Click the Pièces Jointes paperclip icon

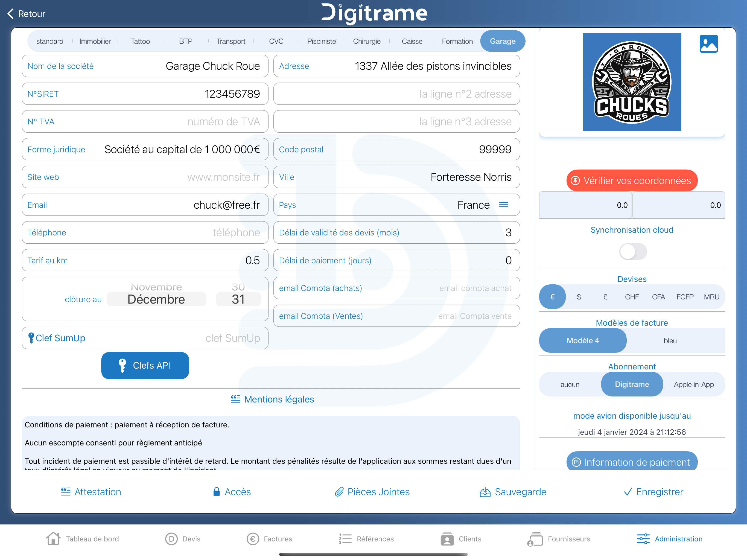click(x=339, y=491)
